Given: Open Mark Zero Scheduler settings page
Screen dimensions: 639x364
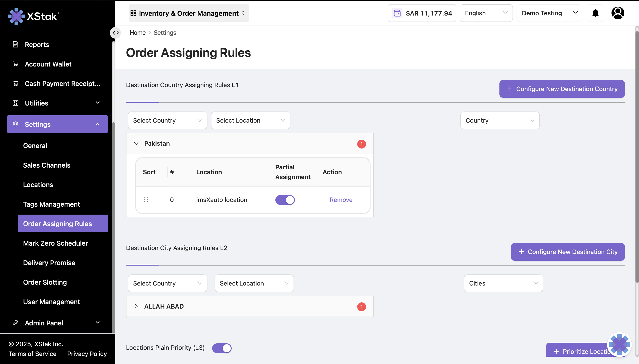Looking at the screenshot, I should [x=55, y=243].
